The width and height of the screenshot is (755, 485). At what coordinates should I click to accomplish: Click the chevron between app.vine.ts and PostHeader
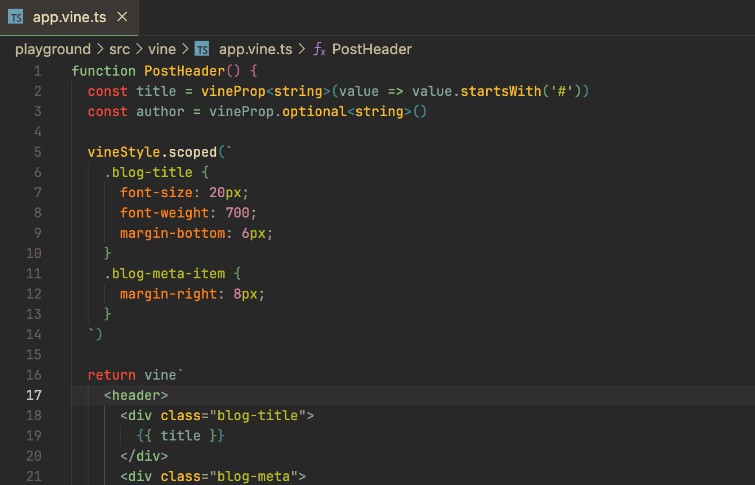tap(302, 49)
